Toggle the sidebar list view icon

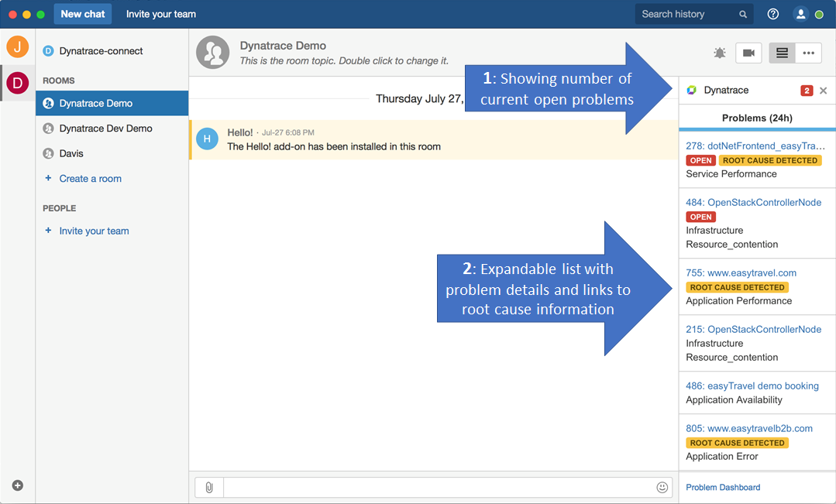tap(782, 53)
